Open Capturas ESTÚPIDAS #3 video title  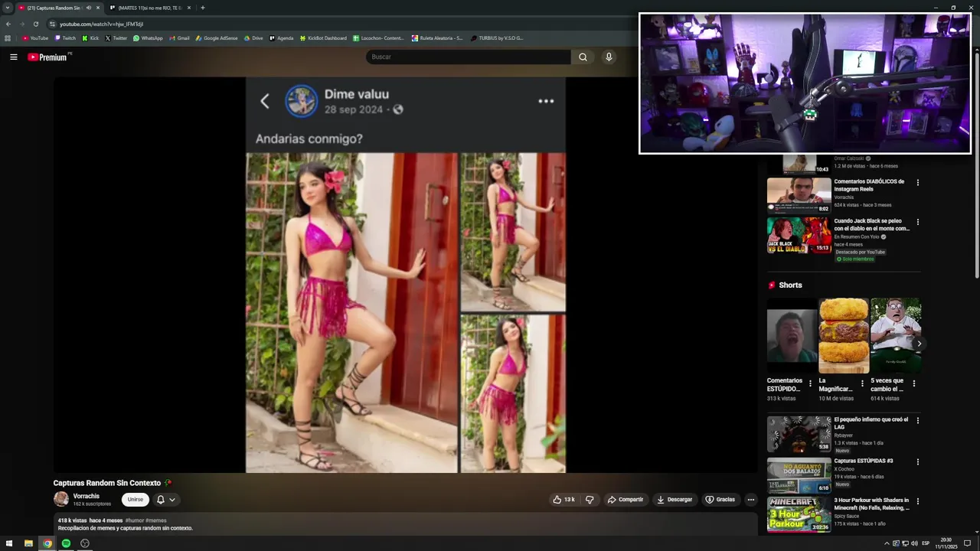click(x=864, y=461)
